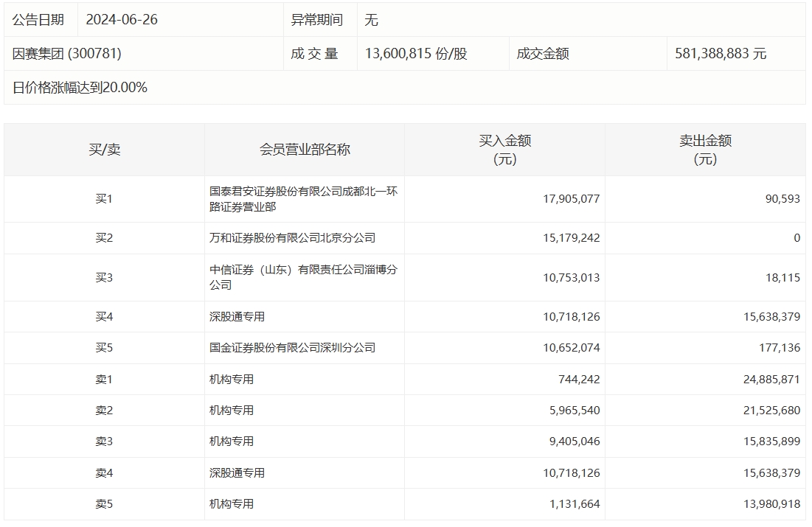Select the 卖4 row label
812x527 pixels.
[104, 473]
